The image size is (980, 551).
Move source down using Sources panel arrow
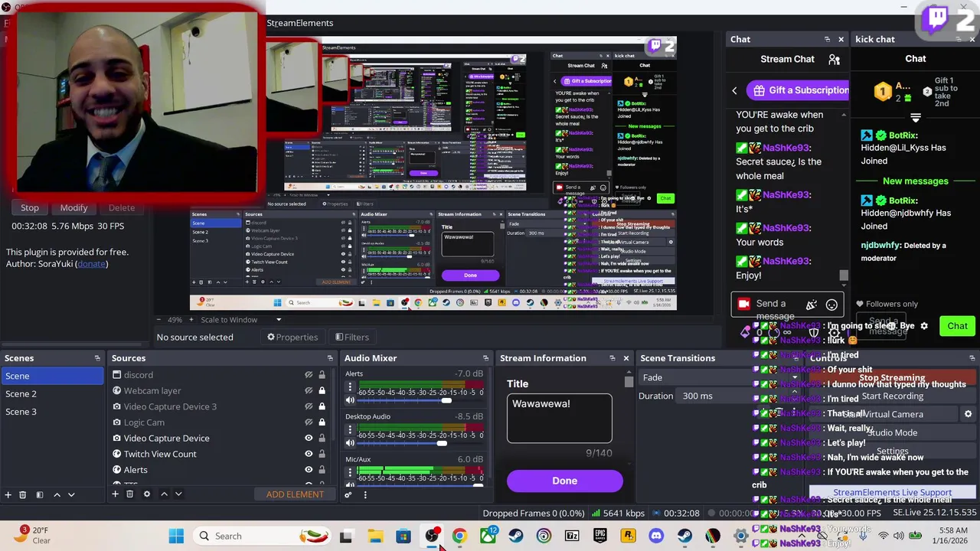[178, 494]
